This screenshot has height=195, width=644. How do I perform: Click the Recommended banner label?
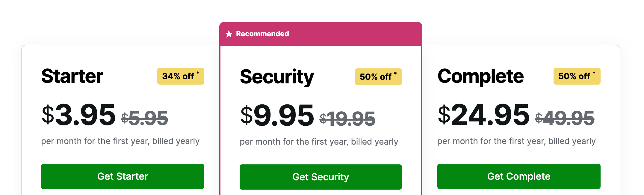(x=262, y=34)
